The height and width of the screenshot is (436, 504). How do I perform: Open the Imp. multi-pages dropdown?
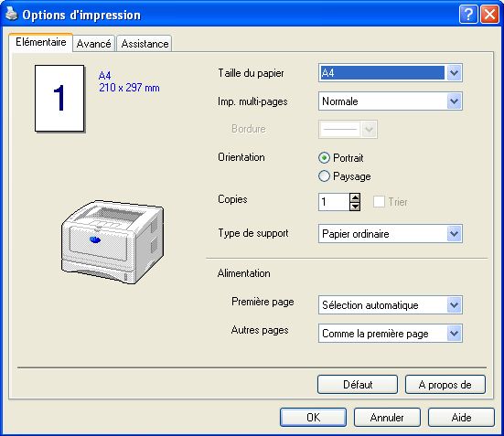pyautogui.click(x=391, y=101)
